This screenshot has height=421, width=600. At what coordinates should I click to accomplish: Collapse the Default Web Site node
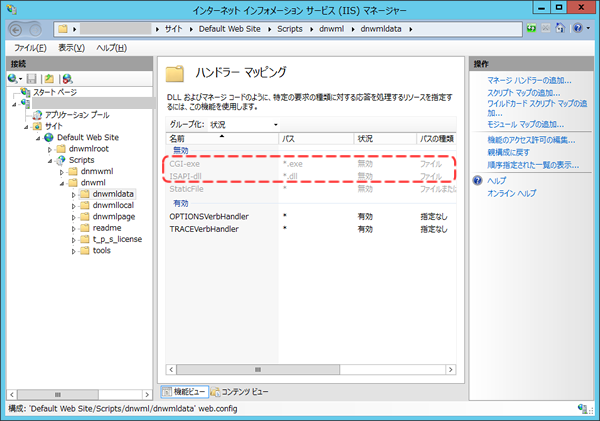(38, 138)
